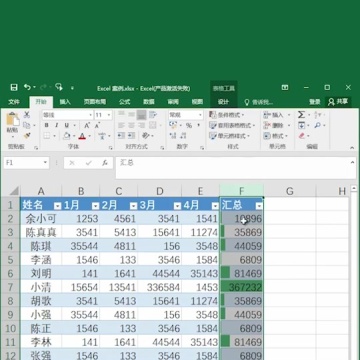This screenshot has height=360, width=360.
Task: Undo the last action
Action: (27, 87)
